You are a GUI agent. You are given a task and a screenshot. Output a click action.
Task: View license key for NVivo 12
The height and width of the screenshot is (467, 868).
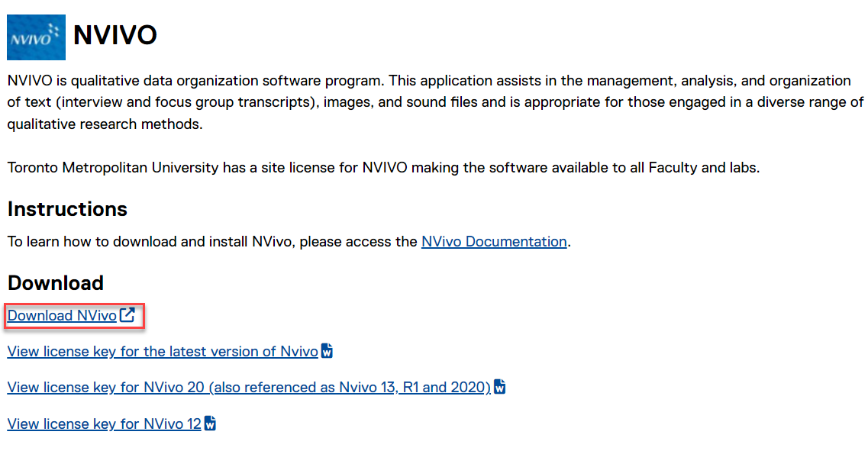pyautogui.click(x=104, y=424)
